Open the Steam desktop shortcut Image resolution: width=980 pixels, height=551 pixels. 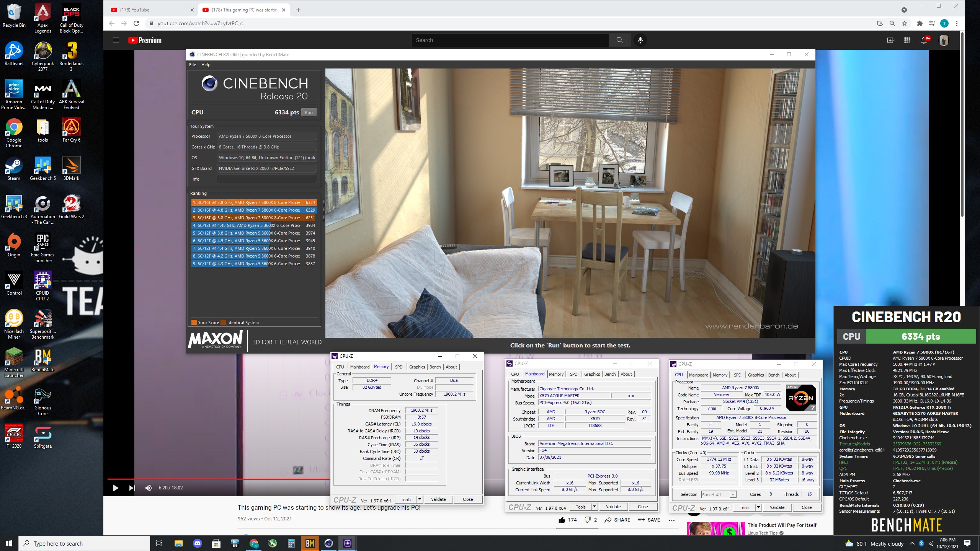click(x=14, y=168)
